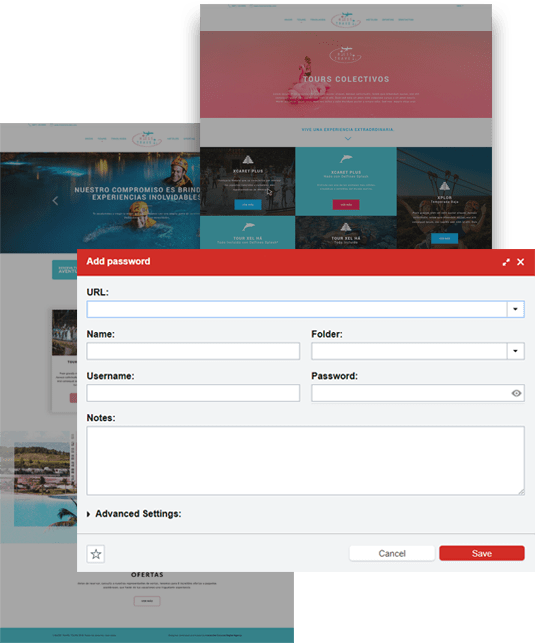Image resolution: width=535 pixels, height=643 pixels.
Task: Open the URL dropdown arrow
Action: (x=516, y=309)
